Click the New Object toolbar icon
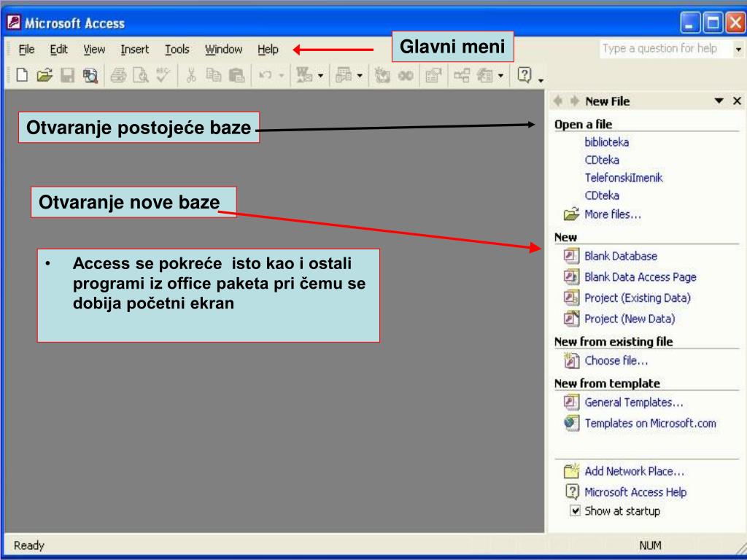The width and height of the screenshot is (747, 560). tap(484, 75)
